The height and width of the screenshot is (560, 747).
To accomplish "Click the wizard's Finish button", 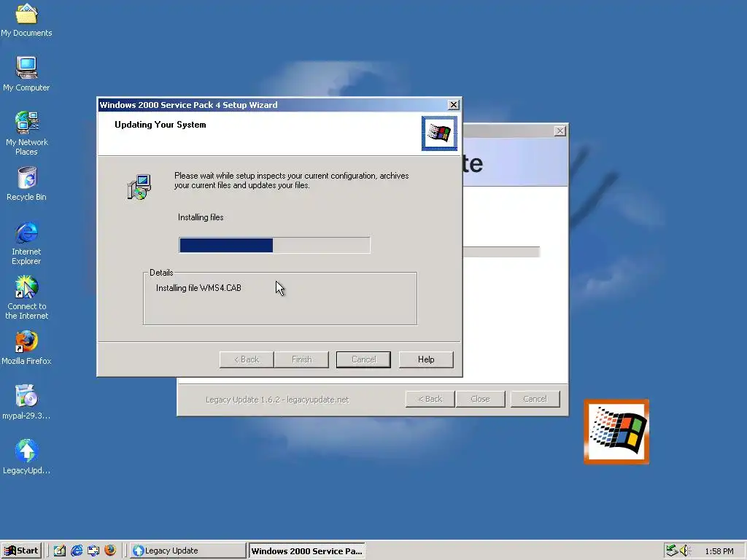I will [x=301, y=359].
